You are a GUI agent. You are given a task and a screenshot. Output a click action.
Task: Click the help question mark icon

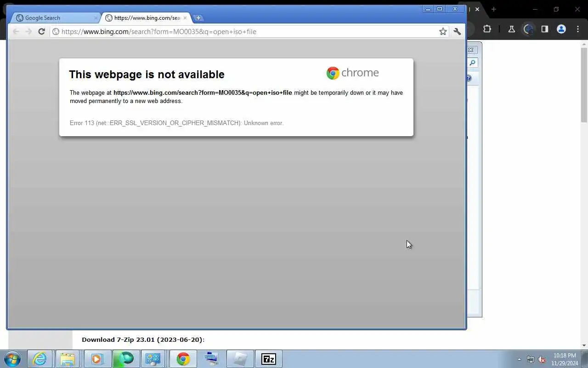pyautogui.click(x=469, y=79)
